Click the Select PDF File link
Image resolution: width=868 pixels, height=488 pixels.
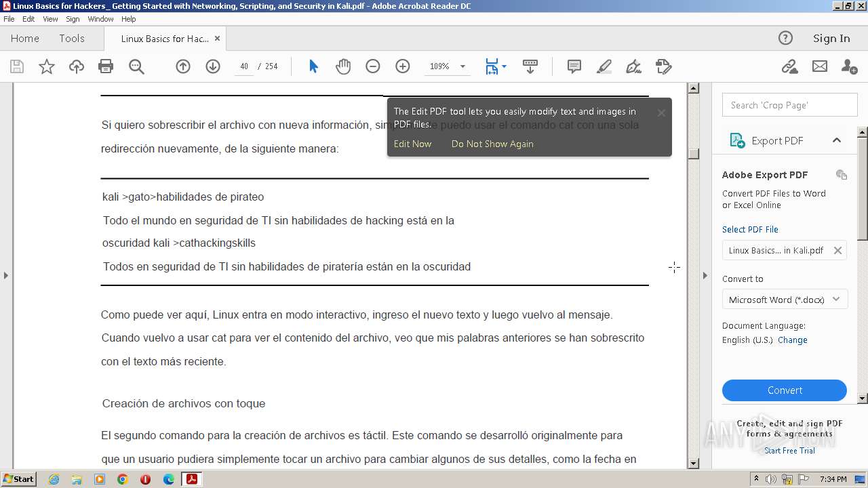750,229
